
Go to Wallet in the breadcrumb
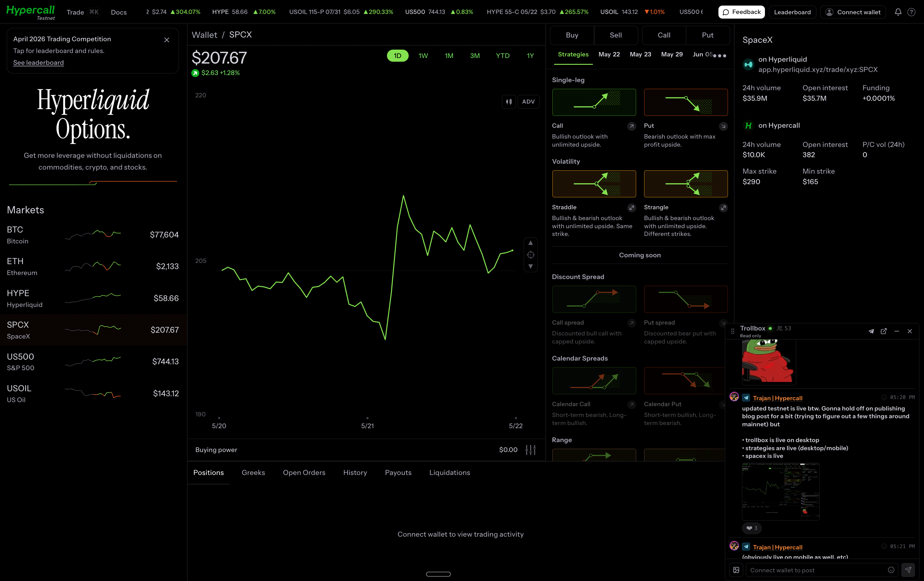point(204,35)
